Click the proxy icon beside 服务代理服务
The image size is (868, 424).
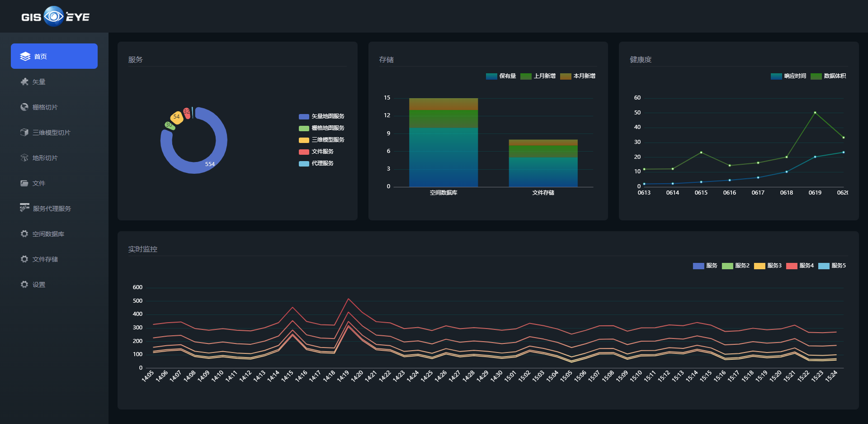tap(24, 208)
